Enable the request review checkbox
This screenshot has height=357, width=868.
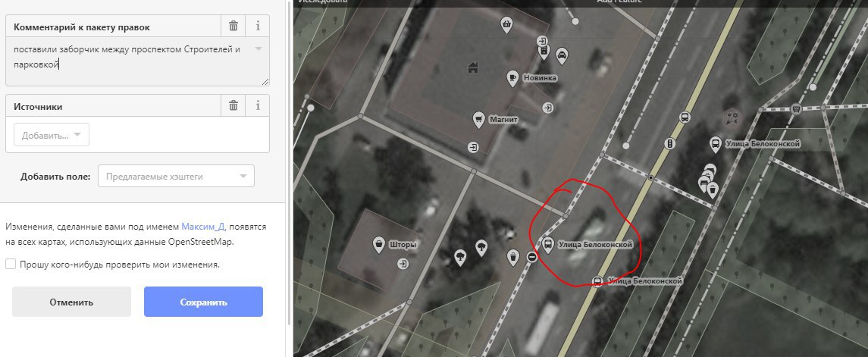pyautogui.click(x=11, y=264)
